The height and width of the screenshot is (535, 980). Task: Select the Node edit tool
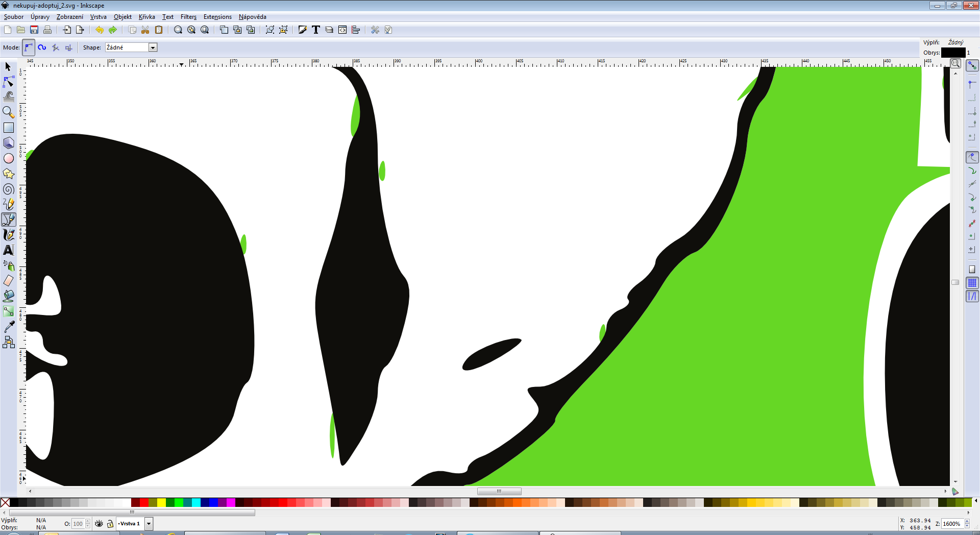8,82
